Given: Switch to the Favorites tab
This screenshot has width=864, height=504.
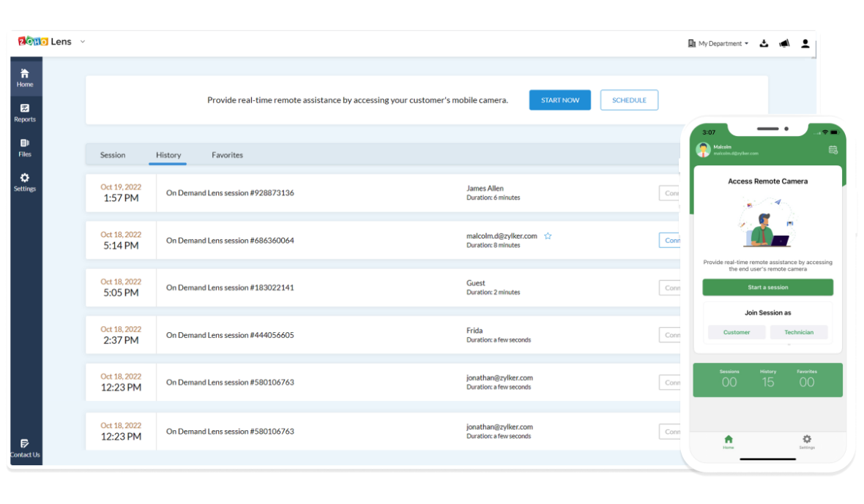Looking at the screenshot, I should (x=227, y=155).
